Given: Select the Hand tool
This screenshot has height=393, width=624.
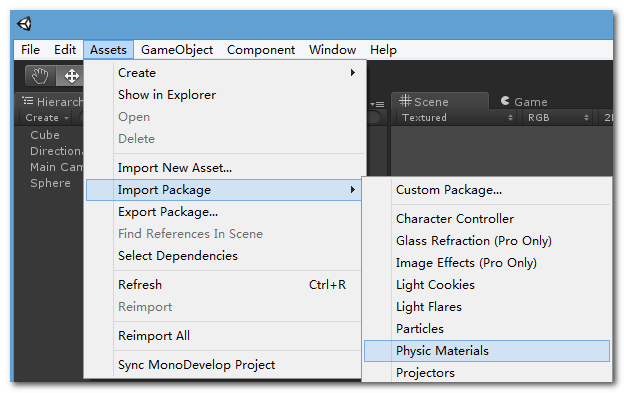Looking at the screenshot, I should [40, 76].
